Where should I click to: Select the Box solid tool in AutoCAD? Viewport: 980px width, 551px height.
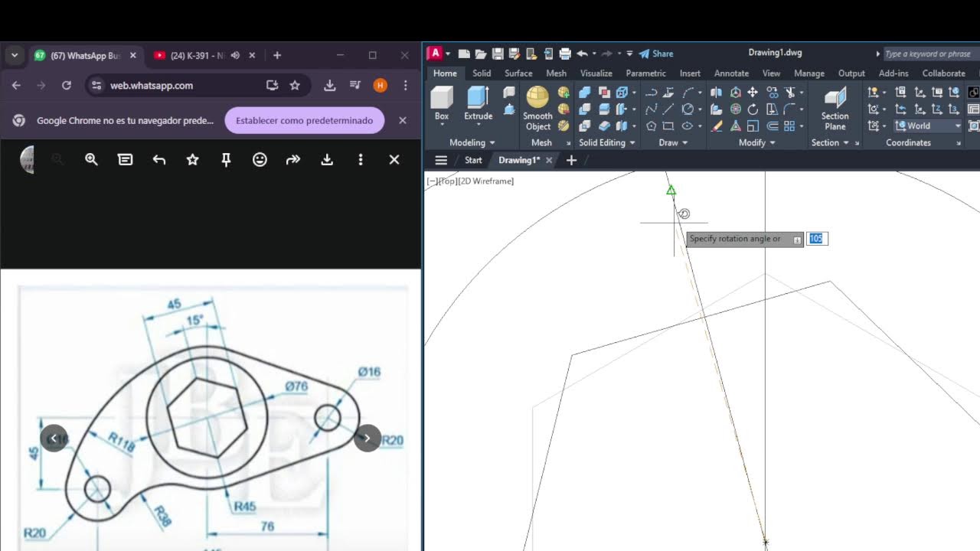pyautogui.click(x=442, y=103)
